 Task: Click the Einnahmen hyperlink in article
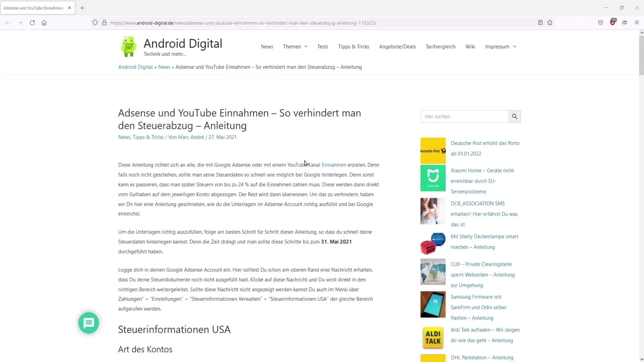(x=333, y=165)
